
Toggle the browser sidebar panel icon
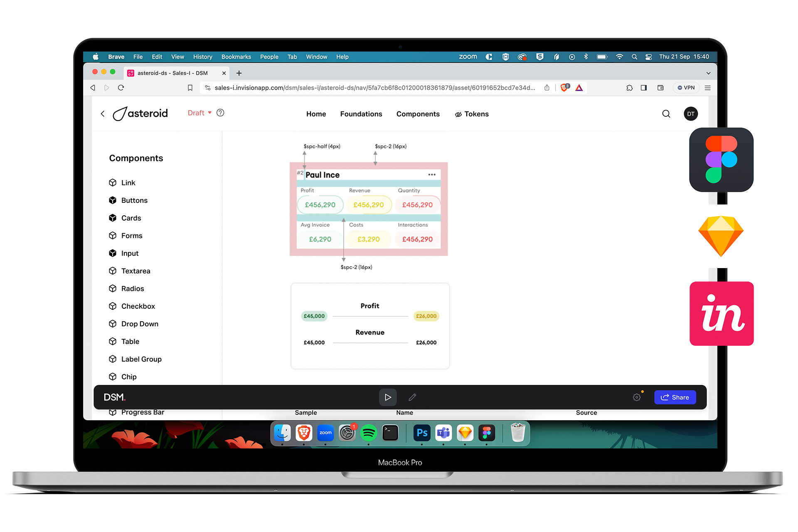[644, 88]
